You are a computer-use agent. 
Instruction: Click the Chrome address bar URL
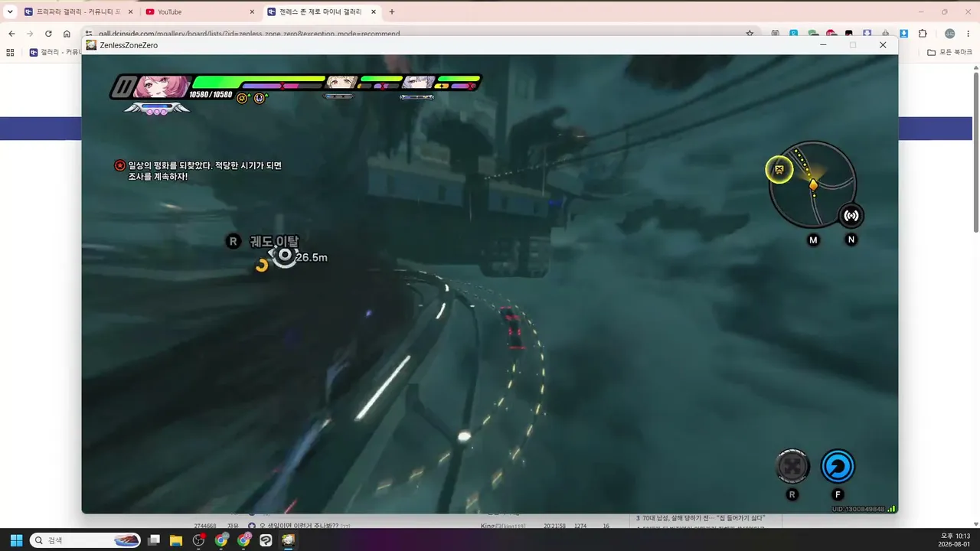point(250,34)
